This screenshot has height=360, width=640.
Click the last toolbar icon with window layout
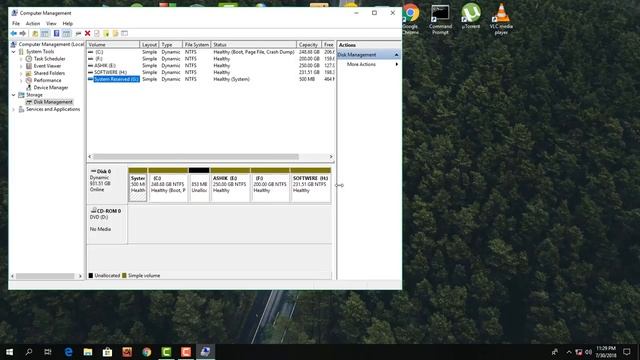(124, 33)
